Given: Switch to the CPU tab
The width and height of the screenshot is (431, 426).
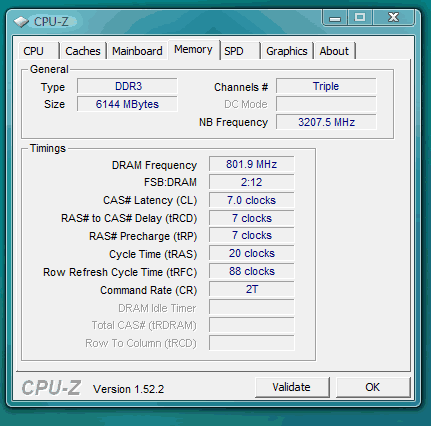Looking at the screenshot, I should pyautogui.click(x=39, y=51).
